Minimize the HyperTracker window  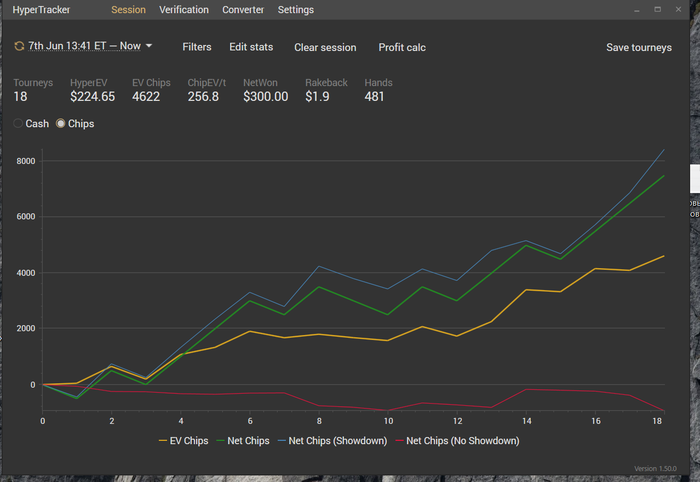pyautogui.click(x=637, y=10)
